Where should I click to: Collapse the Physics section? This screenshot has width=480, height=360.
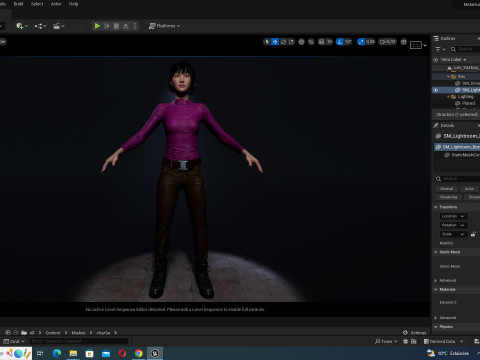[x=435, y=327]
